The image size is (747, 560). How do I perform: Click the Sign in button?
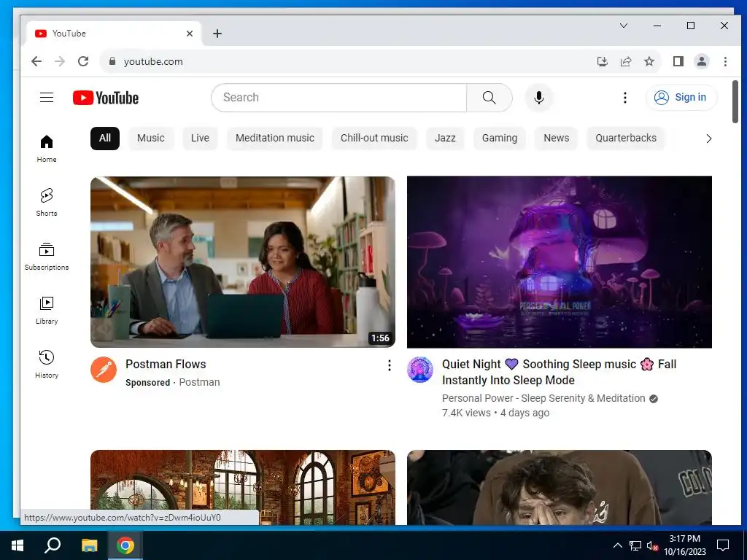point(681,98)
